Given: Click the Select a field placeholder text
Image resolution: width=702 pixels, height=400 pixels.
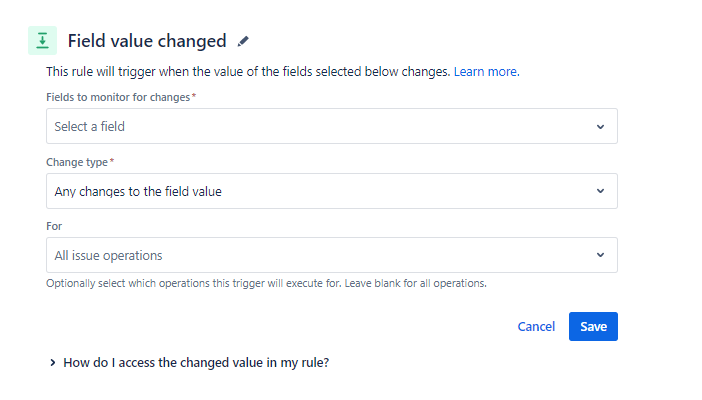Looking at the screenshot, I should click(x=90, y=127).
